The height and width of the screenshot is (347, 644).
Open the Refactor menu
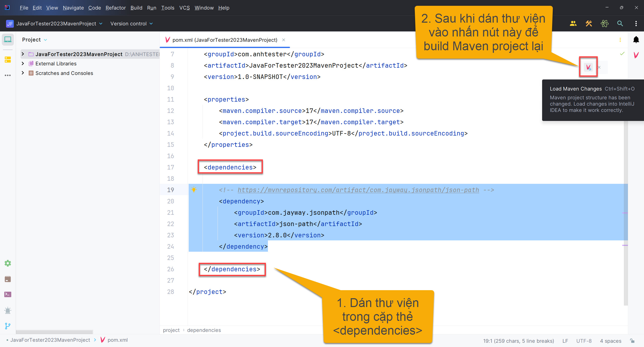point(115,8)
